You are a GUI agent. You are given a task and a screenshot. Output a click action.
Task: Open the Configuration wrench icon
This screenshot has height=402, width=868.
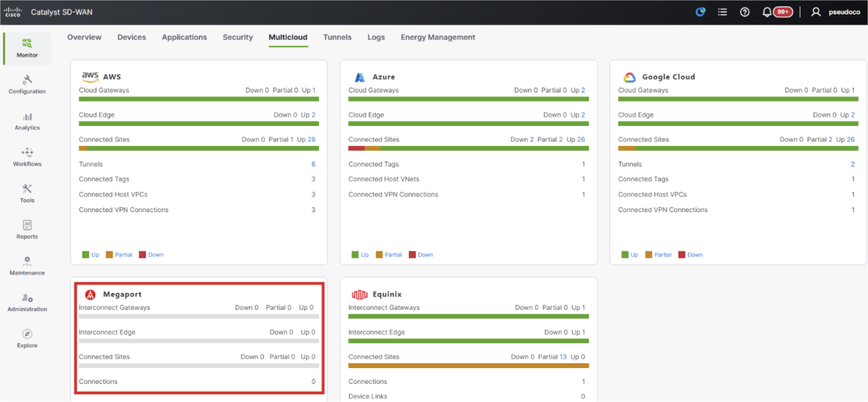tap(27, 80)
